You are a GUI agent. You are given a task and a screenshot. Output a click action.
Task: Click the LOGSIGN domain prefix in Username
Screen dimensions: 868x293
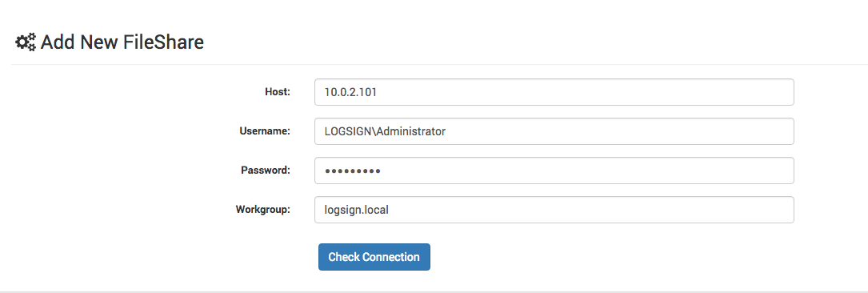(349, 132)
